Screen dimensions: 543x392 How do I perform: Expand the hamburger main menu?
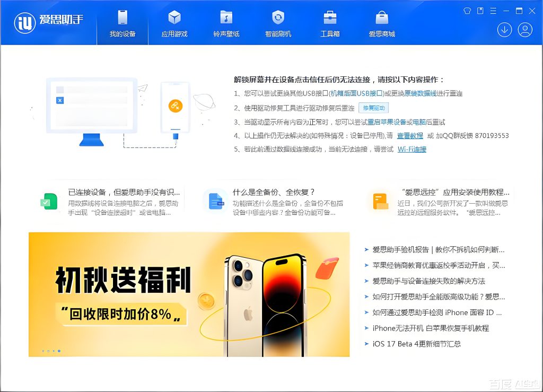493,11
